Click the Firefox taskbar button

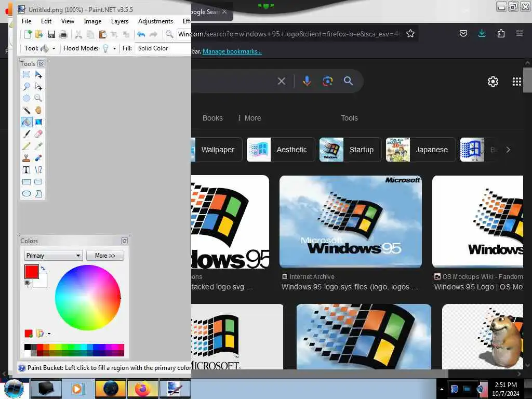coord(143,389)
